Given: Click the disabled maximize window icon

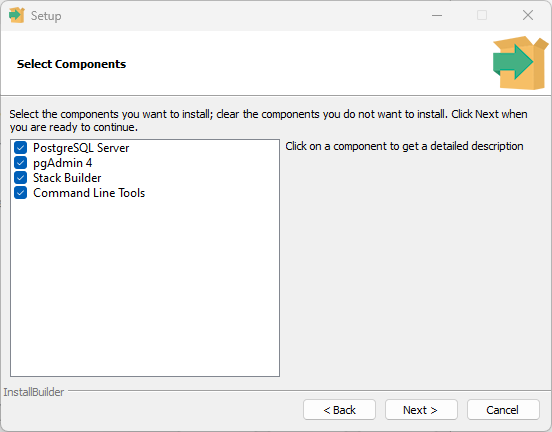Looking at the screenshot, I should [x=482, y=15].
